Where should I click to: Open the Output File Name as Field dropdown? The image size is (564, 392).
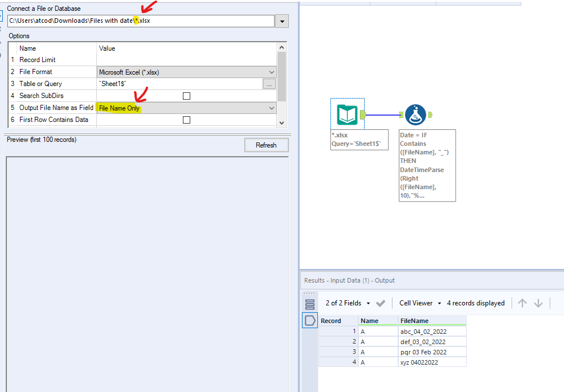coord(272,107)
